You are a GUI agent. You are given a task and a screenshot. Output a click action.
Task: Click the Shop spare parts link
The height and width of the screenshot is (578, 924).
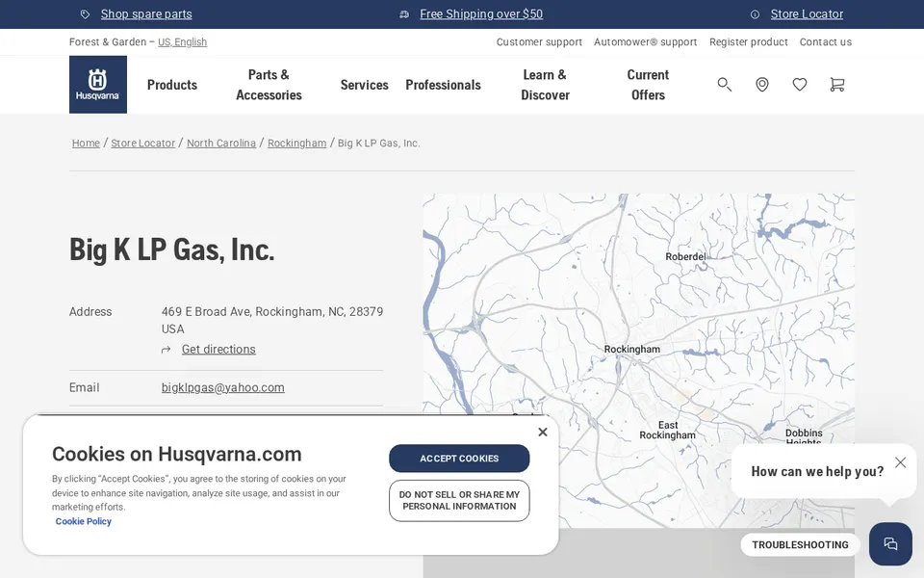pos(146,14)
